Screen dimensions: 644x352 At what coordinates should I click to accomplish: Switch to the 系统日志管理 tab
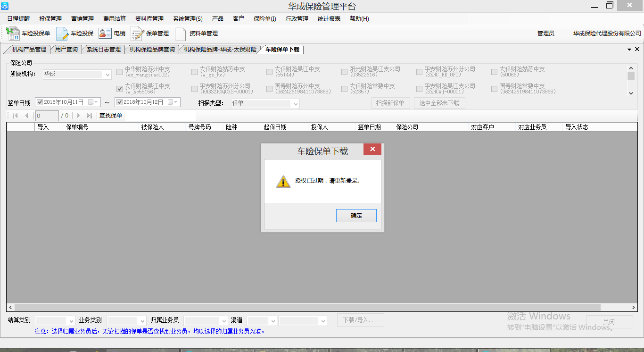(103, 50)
